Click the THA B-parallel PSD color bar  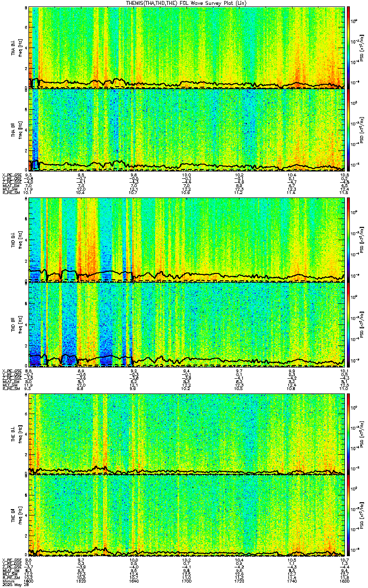tap(349, 129)
